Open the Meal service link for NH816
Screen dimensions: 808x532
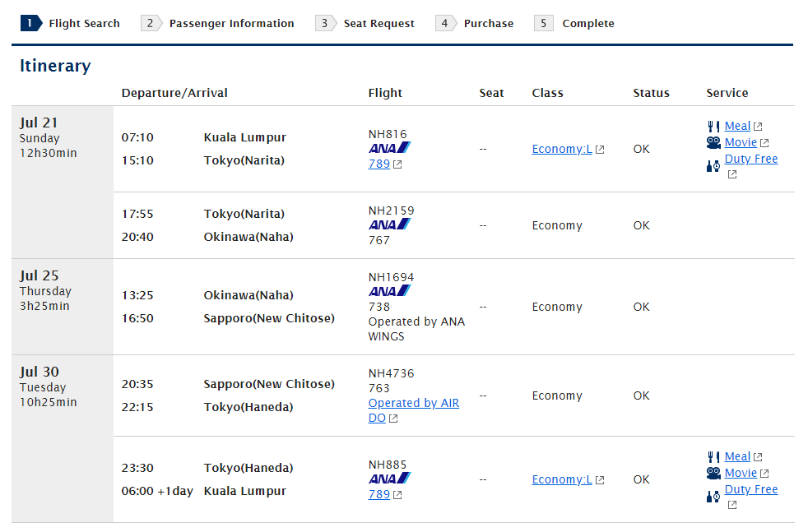click(737, 126)
